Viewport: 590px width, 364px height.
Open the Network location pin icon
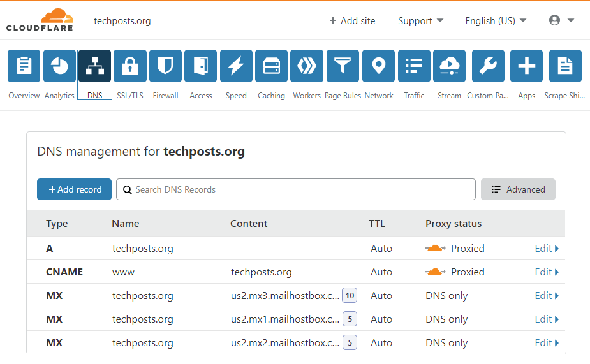[378, 66]
